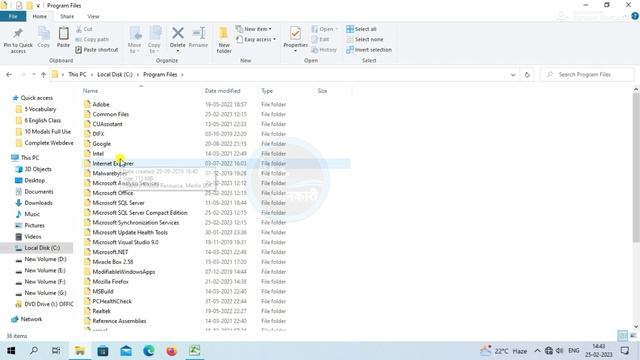The image size is (640, 360).
Task: Click the Rename ribbon icon
Action: point(199,37)
